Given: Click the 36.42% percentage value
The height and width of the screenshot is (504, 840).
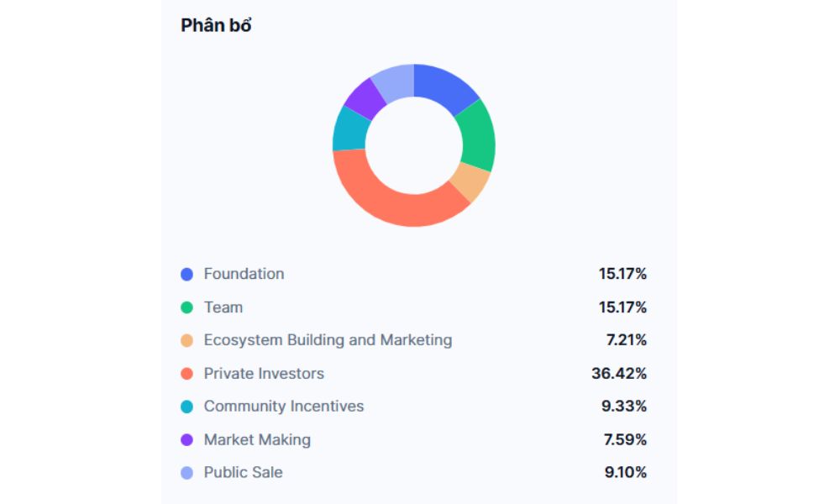Looking at the screenshot, I should [x=619, y=374].
